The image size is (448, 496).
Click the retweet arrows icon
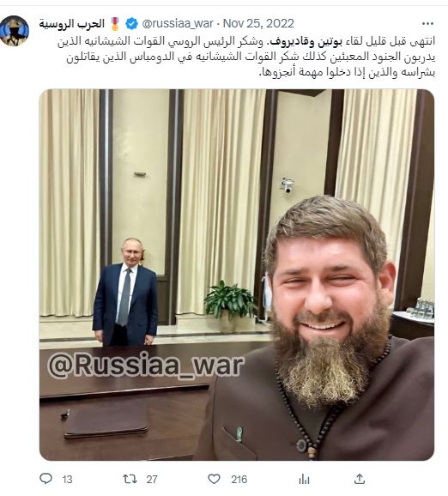pos(130,479)
